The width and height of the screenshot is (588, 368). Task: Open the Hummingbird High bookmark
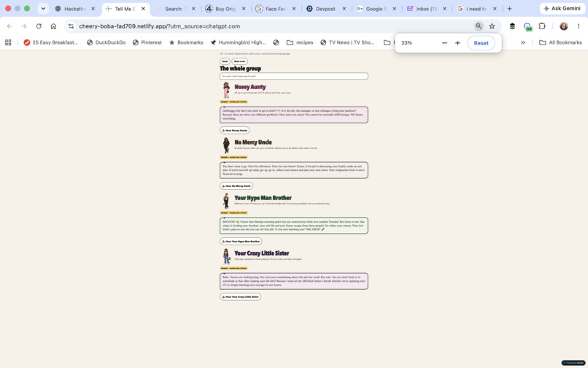238,42
